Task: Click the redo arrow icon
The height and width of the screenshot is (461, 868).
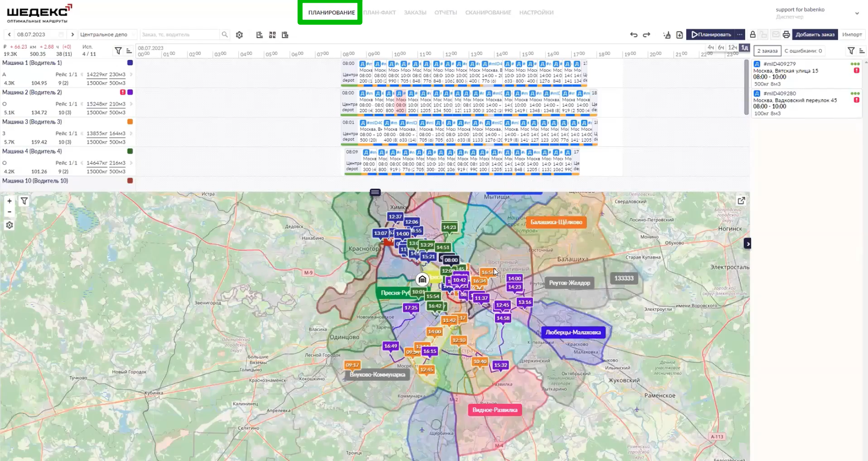Action: click(x=647, y=35)
